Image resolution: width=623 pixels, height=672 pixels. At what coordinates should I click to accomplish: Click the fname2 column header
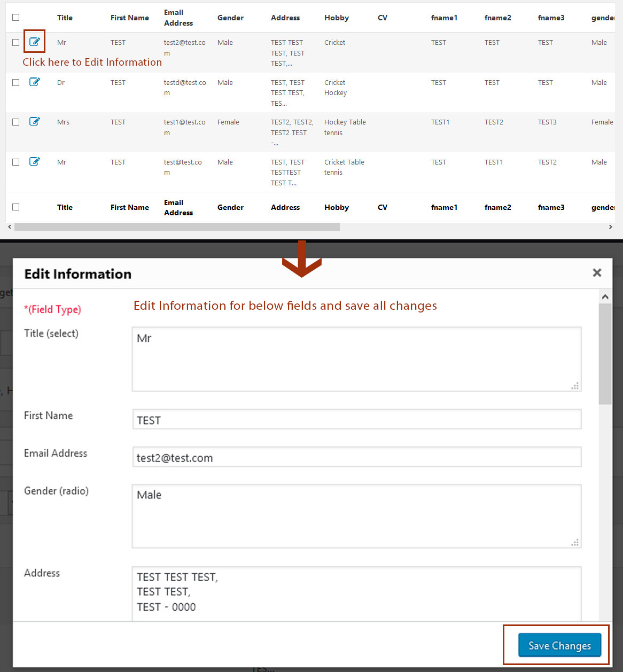coord(497,18)
